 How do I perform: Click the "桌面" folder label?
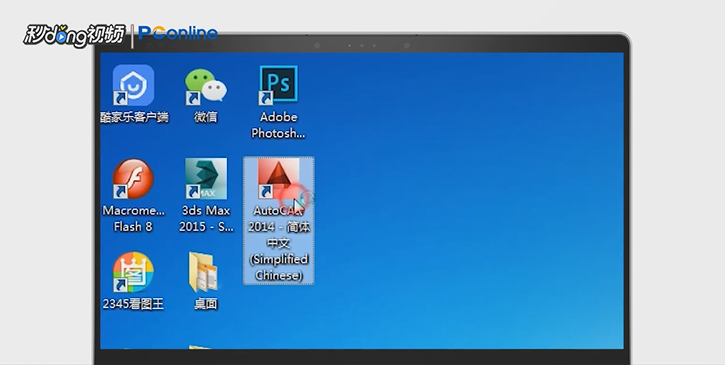tap(206, 304)
